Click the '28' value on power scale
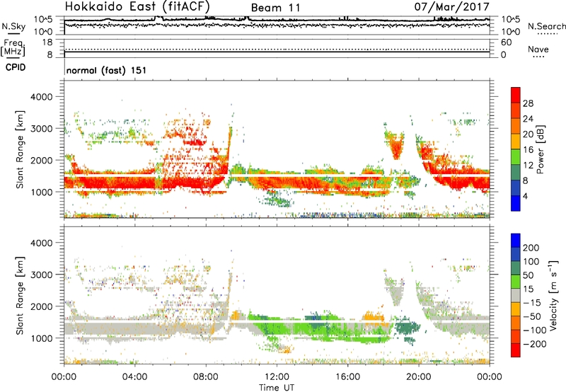Viewport: 566px width, 392px height. click(528, 103)
